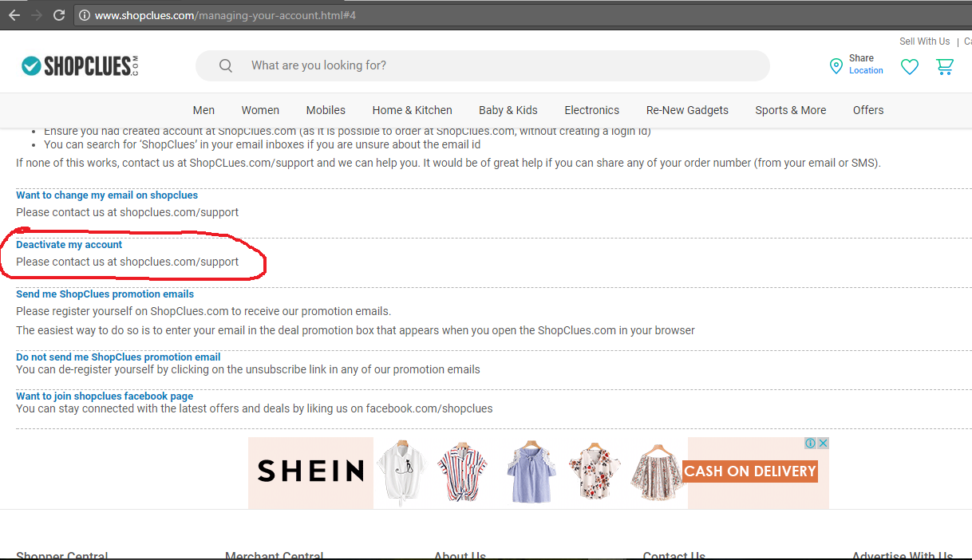Open 'Send me ShopClues promotion emails' link
This screenshot has width=972, height=560.
(105, 294)
